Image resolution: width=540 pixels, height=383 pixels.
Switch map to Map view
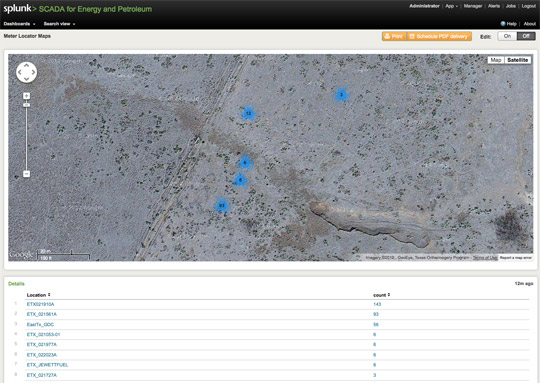pyautogui.click(x=496, y=60)
